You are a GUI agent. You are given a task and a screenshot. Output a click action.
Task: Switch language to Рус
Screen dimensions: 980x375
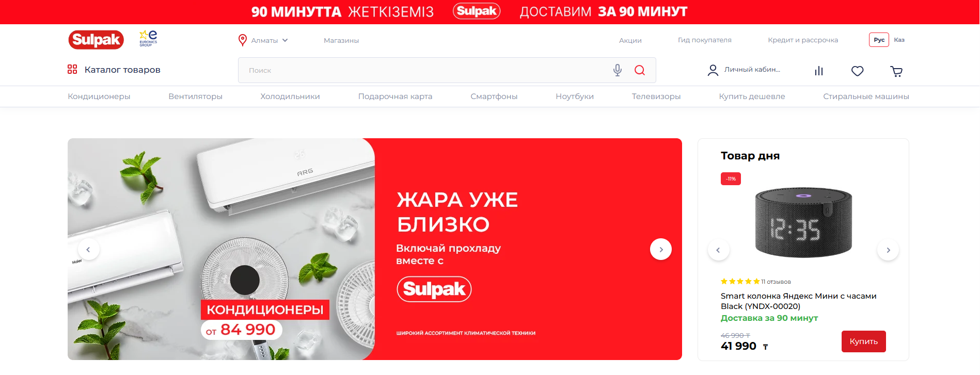pos(879,40)
